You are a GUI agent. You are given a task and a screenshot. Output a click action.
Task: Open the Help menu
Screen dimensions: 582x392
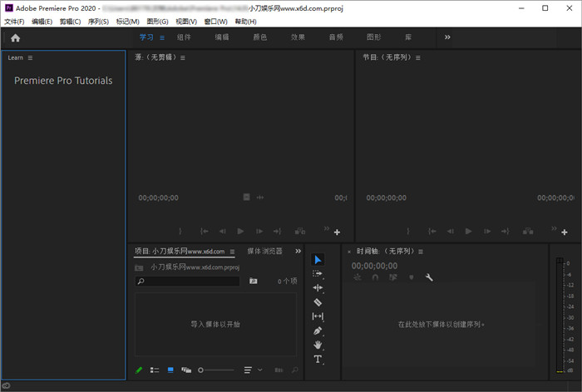tap(246, 22)
